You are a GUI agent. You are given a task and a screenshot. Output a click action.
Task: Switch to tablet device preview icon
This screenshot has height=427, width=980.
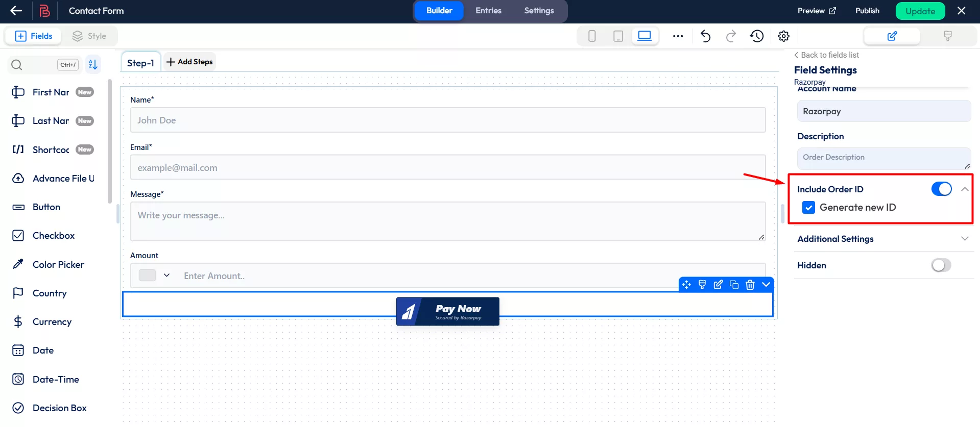click(618, 36)
